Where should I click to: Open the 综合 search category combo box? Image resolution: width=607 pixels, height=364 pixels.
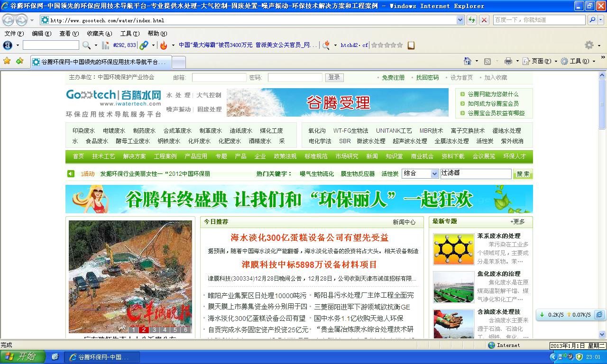click(x=420, y=174)
